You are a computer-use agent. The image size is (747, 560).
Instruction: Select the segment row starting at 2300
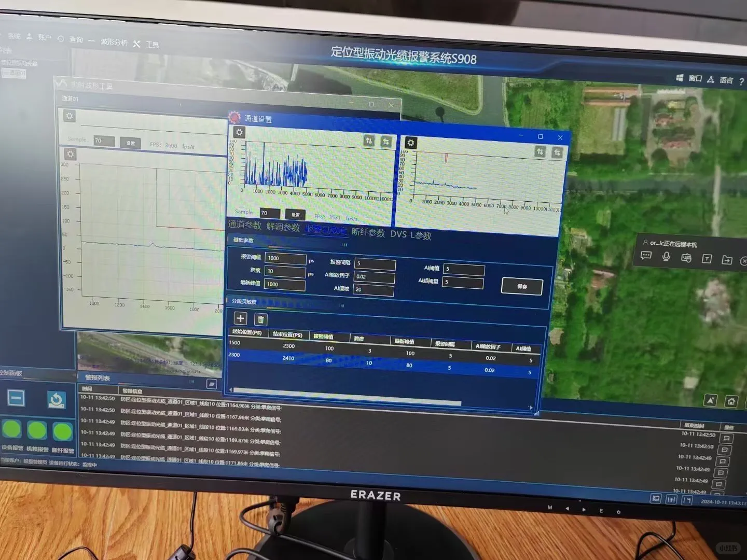(382, 363)
